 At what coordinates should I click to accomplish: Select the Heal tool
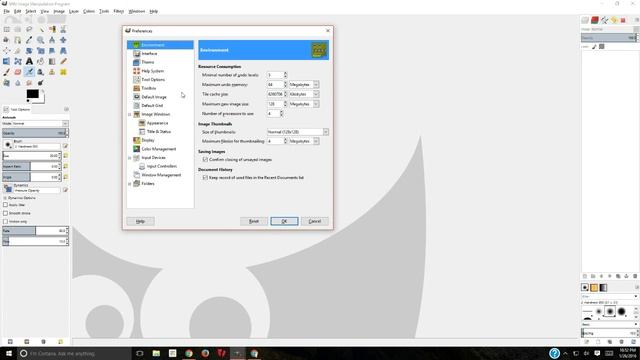pyautogui.click(x=63, y=72)
